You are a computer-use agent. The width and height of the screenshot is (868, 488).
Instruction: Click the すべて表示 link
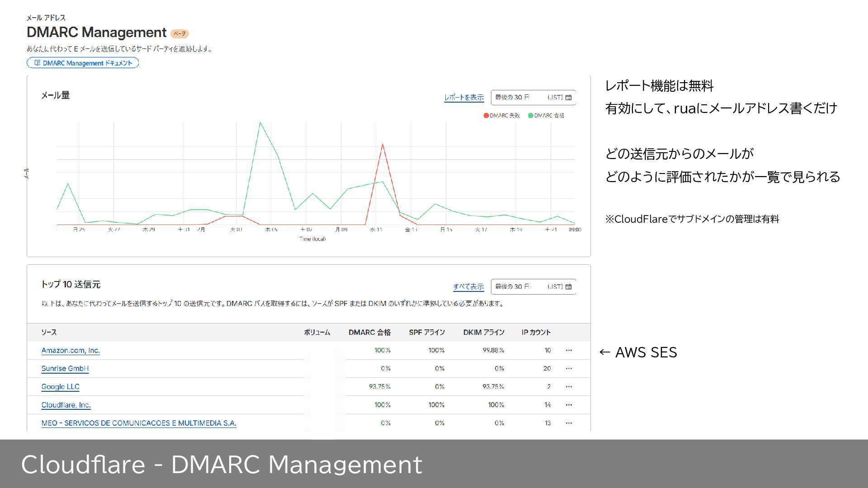point(468,287)
